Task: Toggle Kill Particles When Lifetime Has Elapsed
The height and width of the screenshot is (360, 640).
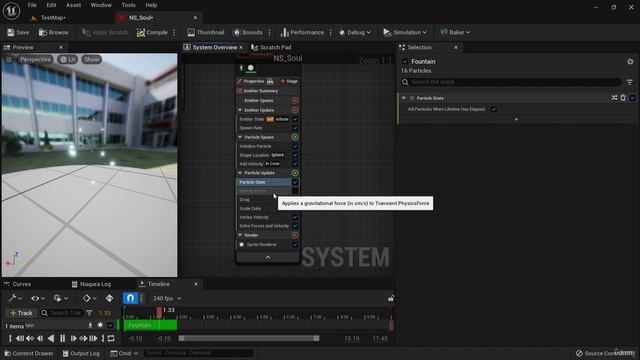Action: (493, 109)
